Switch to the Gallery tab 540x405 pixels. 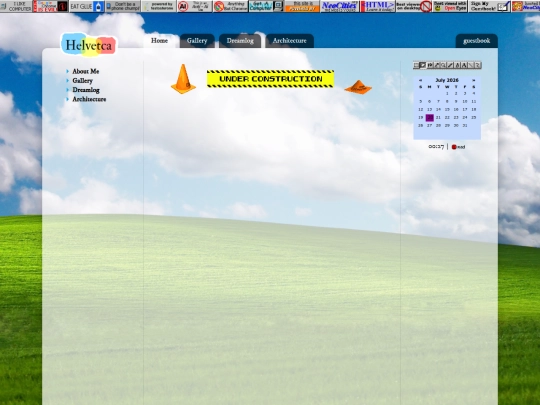point(197,41)
